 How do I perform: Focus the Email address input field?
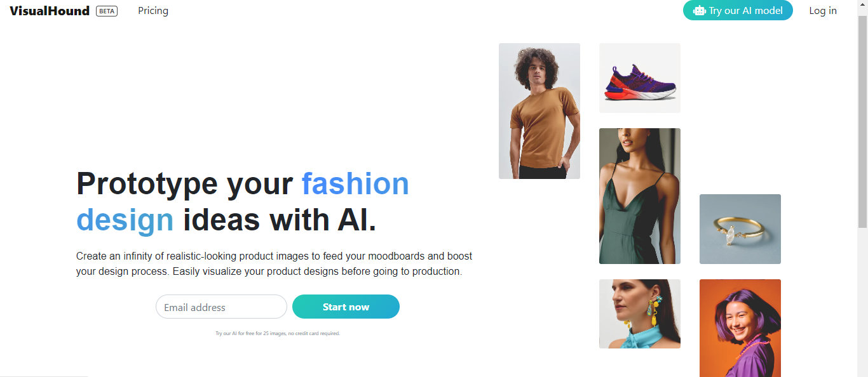(221, 307)
